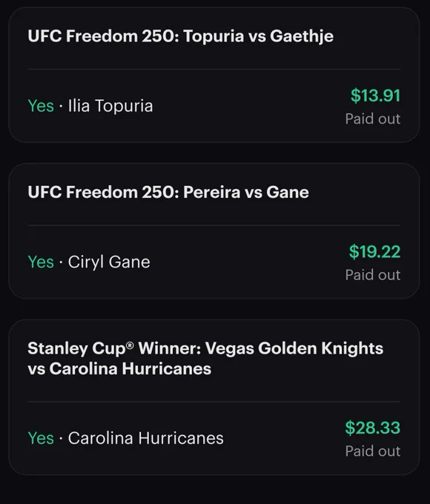
Task: Click the $19.22 payout amount
Action: tap(374, 251)
